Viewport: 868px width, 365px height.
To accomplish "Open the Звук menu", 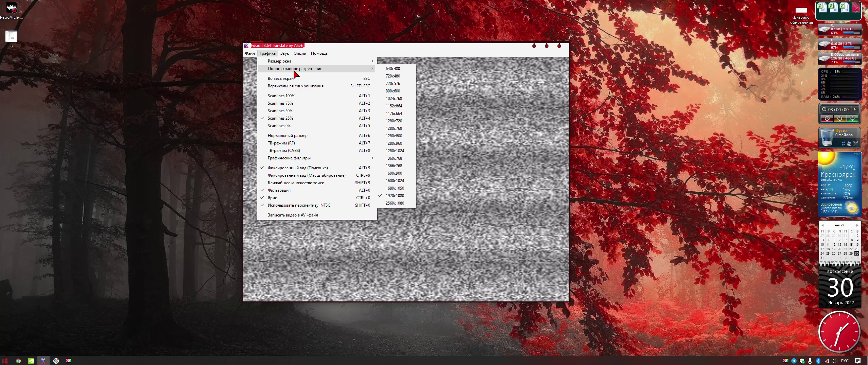I will (x=284, y=53).
